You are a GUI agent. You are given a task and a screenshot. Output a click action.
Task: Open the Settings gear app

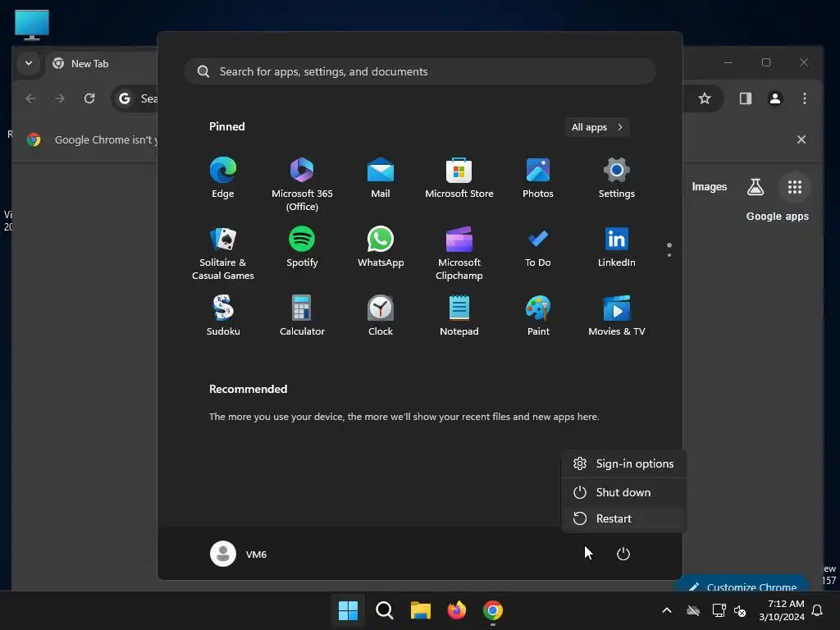pyautogui.click(x=617, y=178)
